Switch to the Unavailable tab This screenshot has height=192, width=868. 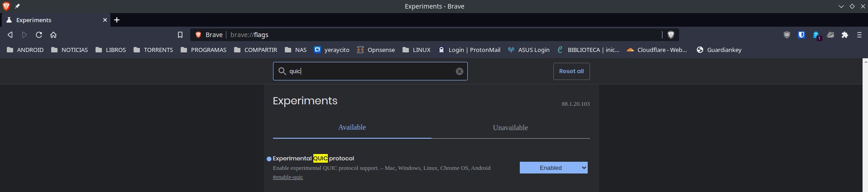510,127
